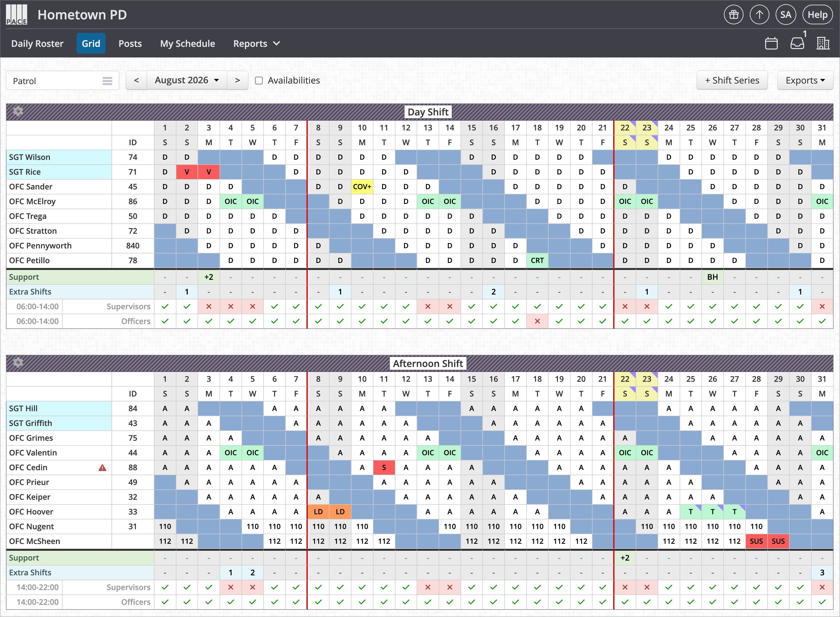Screen dimensions: 840x617
Task: Click the upload arrow circle icon
Action: click(x=759, y=14)
